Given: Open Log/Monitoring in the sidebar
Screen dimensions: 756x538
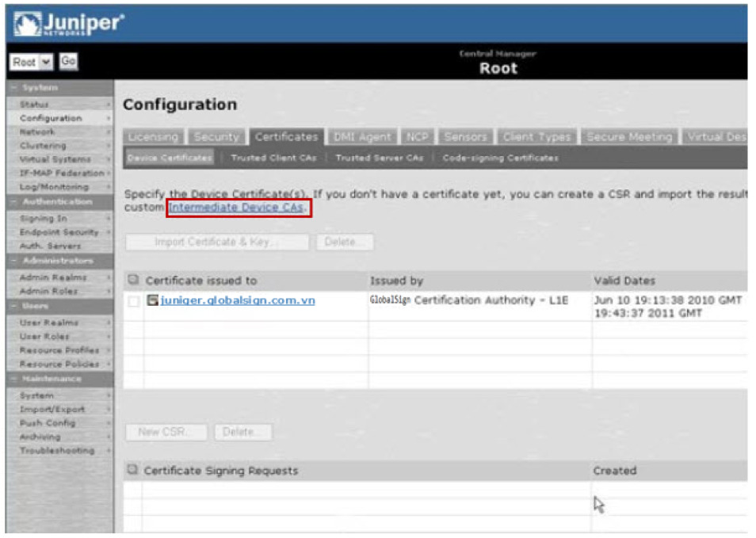Looking at the screenshot, I should 54,186.
